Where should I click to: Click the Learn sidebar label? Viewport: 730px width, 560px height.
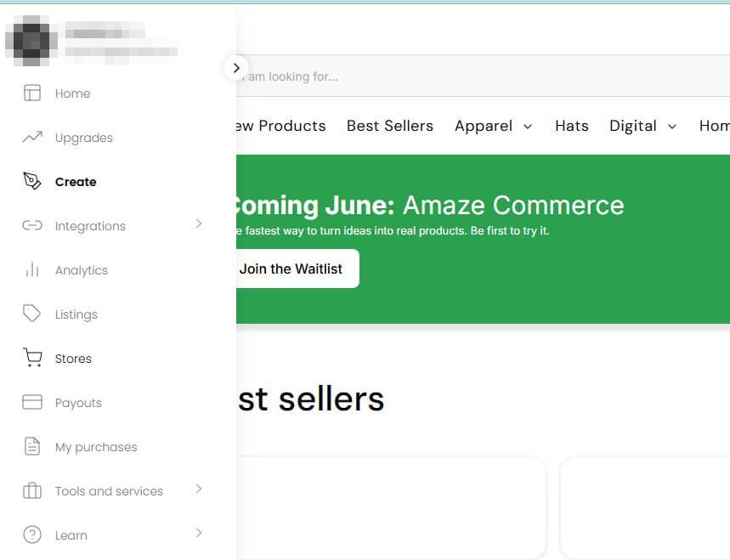[71, 535]
